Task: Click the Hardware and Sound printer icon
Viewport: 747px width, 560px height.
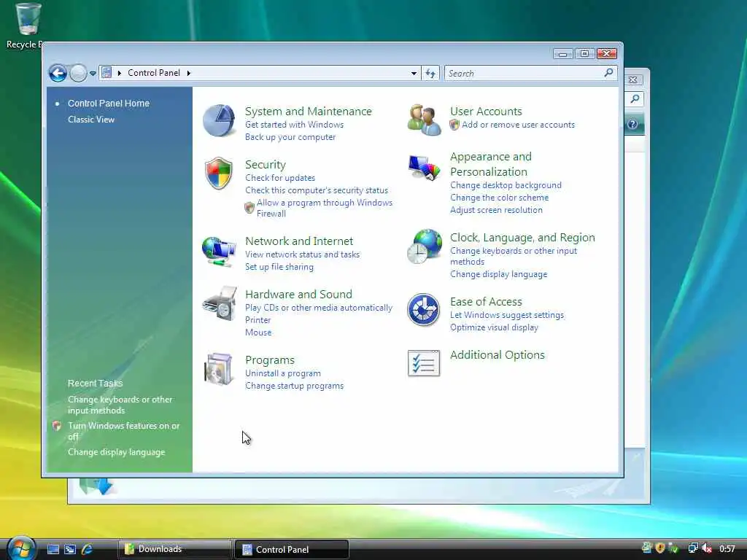Action: (220, 303)
